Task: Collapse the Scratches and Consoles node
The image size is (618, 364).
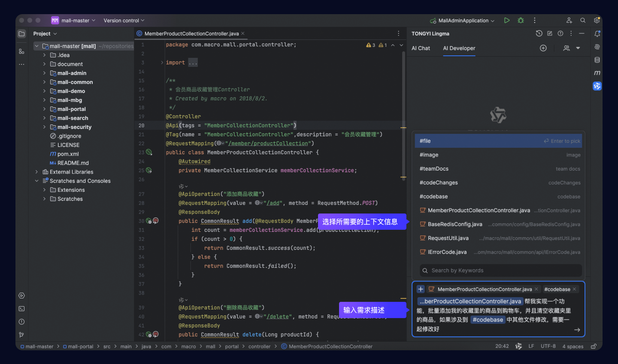Action: 36,181
